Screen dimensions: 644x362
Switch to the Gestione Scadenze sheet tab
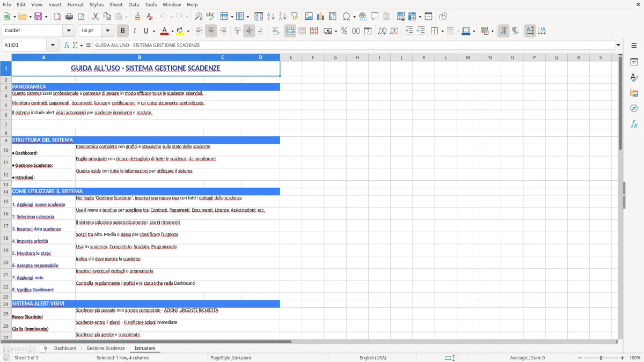tap(106, 348)
